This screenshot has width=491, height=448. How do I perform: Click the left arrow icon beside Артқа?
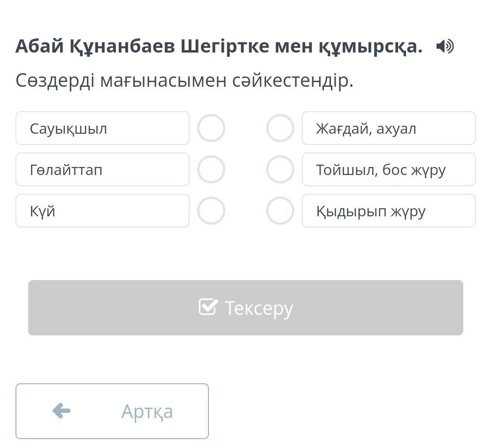61,411
